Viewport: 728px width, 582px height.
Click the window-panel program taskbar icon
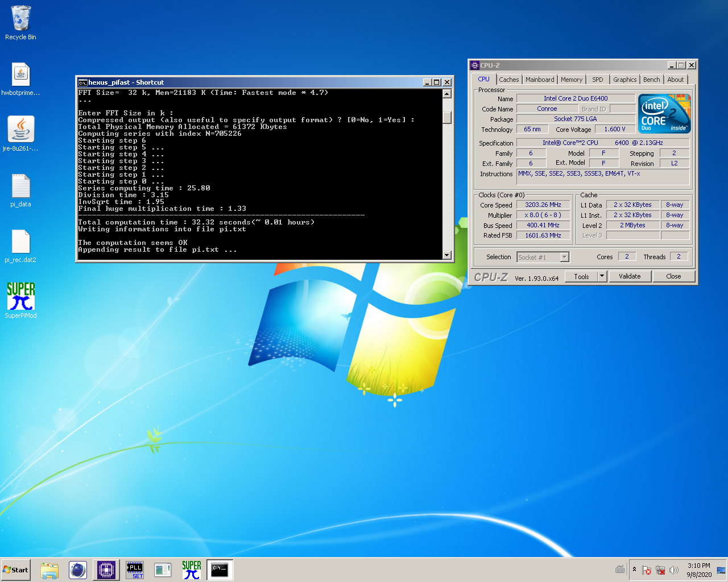pyautogui.click(x=163, y=570)
